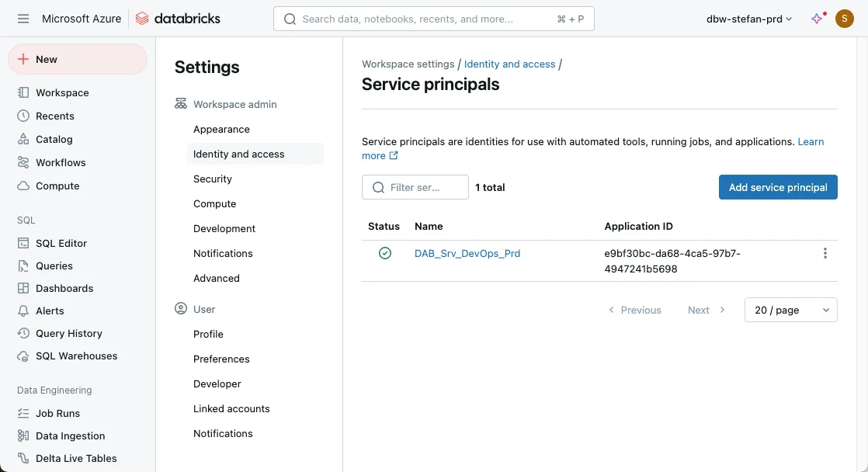This screenshot has height=472, width=868.
Task: Open the kebab menu for DAB_Srv_DevOps_Prd
Action: pyautogui.click(x=825, y=253)
